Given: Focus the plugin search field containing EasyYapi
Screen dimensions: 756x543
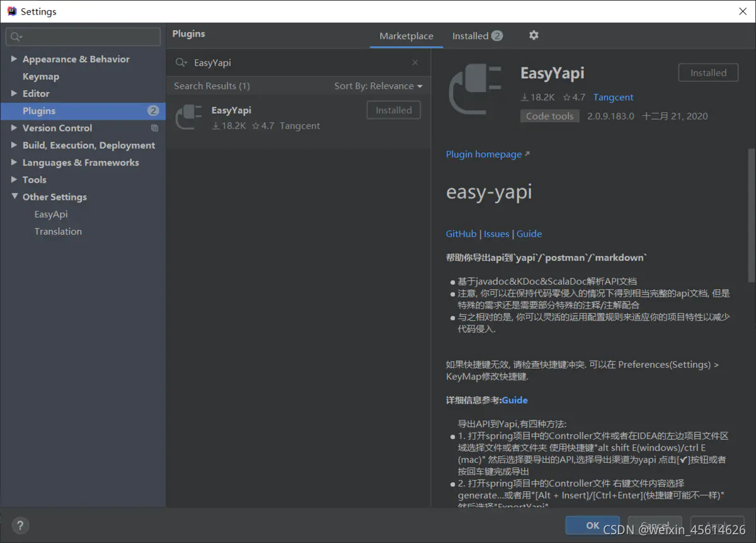Looking at the screenshot, I should click(x=297, y=62).
